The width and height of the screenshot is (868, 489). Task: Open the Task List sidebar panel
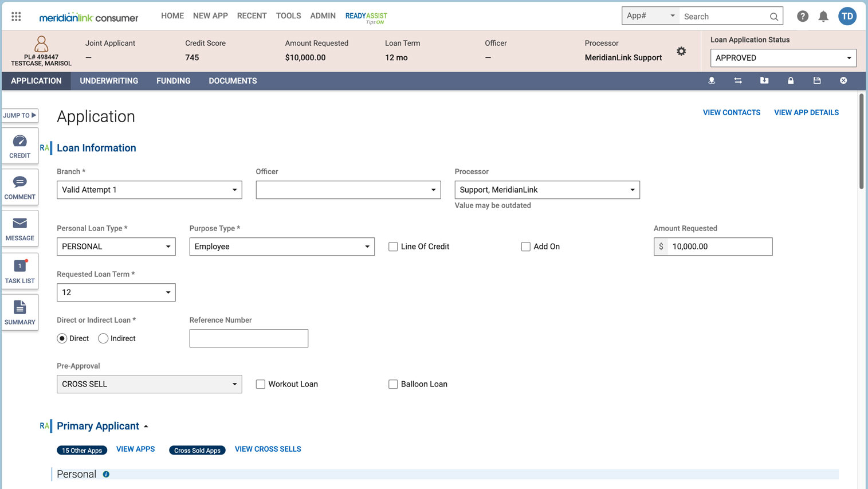pos(19,271)
